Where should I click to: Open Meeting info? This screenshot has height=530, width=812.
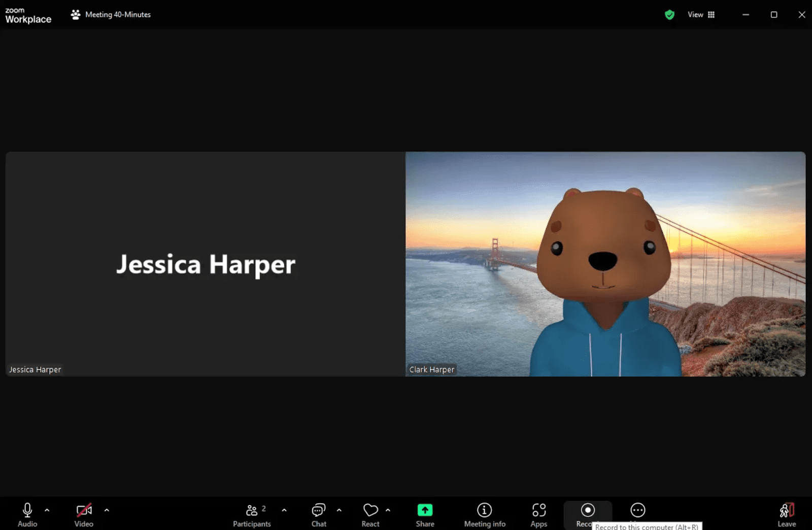click(x=485, y=515)
